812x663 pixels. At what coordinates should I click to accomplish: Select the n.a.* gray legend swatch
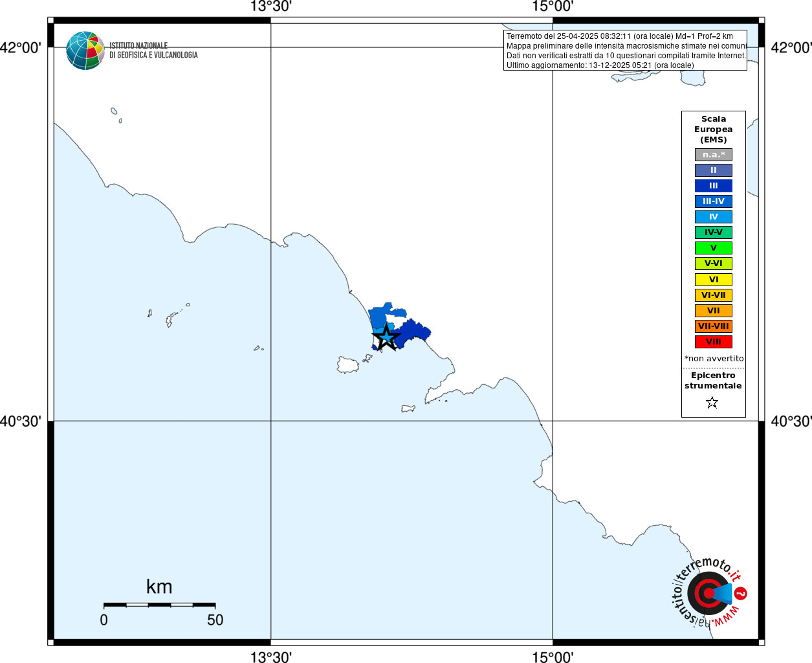(714, 155)
